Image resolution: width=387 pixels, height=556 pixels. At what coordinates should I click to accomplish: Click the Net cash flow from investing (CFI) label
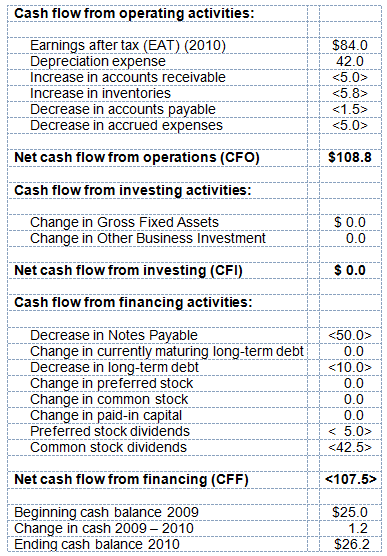click(128, 271)
